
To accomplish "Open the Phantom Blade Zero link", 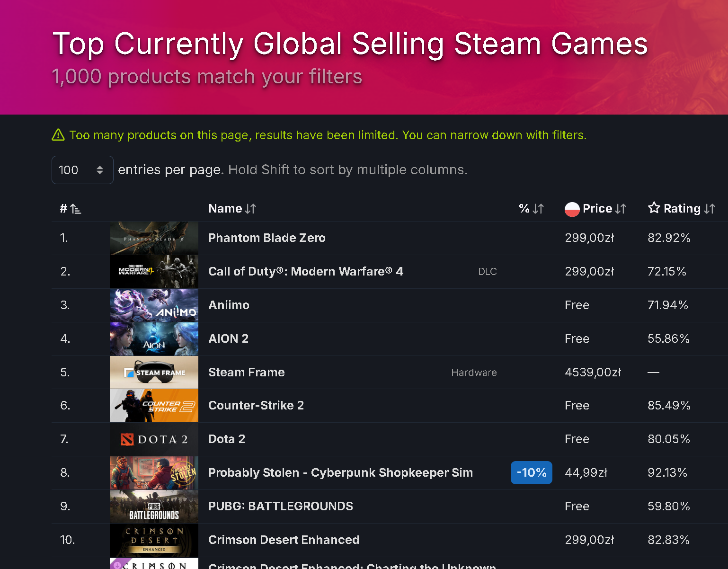I will pos(267,238).
